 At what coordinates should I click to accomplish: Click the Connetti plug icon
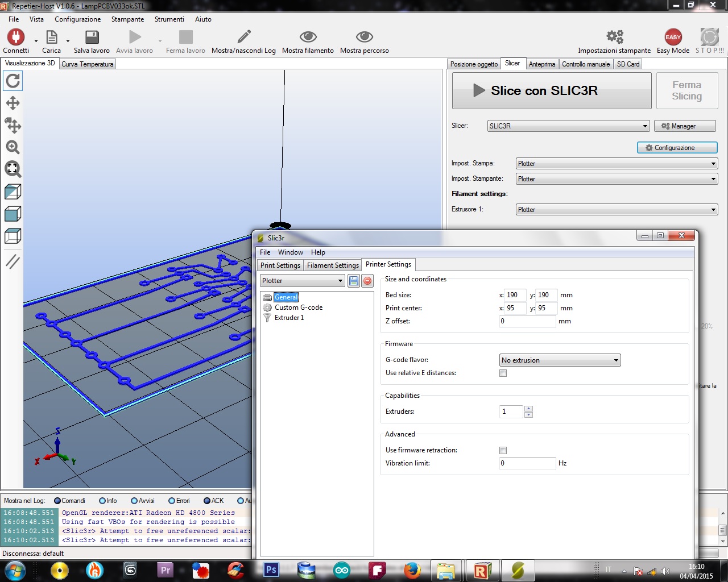pyautogui.click(x=15, y=38)
